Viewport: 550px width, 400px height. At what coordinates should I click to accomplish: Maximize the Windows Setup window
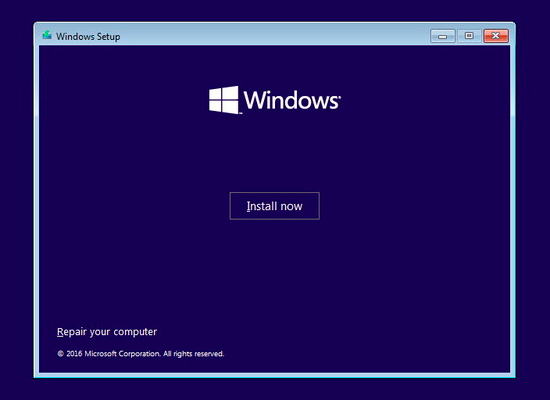click(x=469, y=36)
